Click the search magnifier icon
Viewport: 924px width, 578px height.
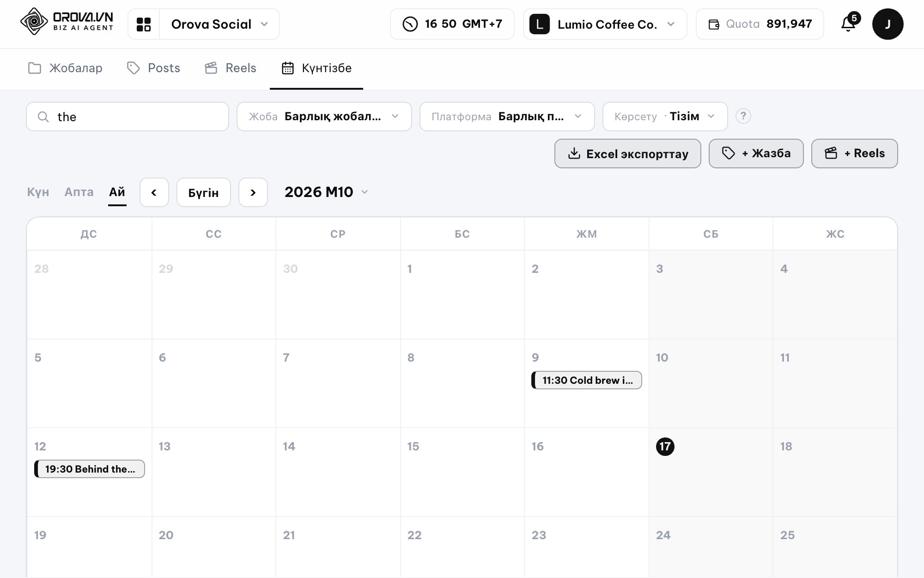pos(43,117)
